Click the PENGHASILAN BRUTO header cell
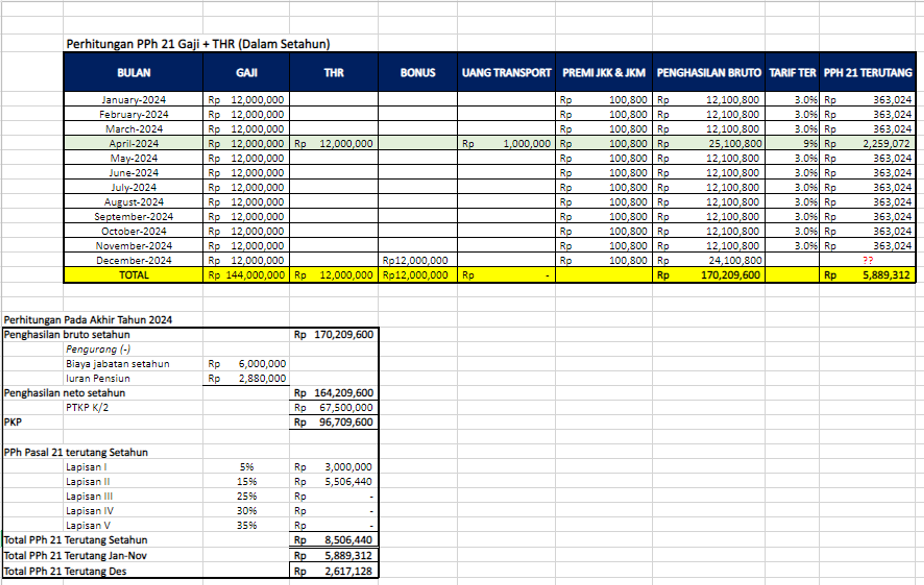The width and height of the screenshot is (924, 585). [708, 72]
